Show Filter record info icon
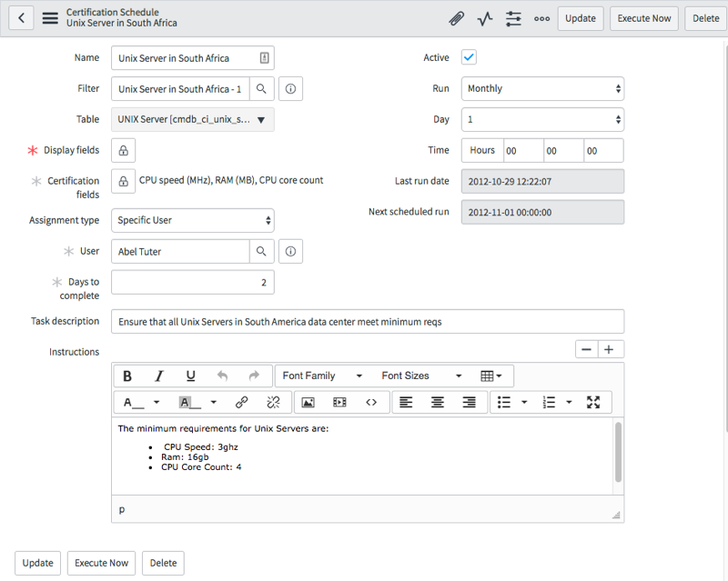The width and height of the screenshot is (728, 581). (290, 88)
